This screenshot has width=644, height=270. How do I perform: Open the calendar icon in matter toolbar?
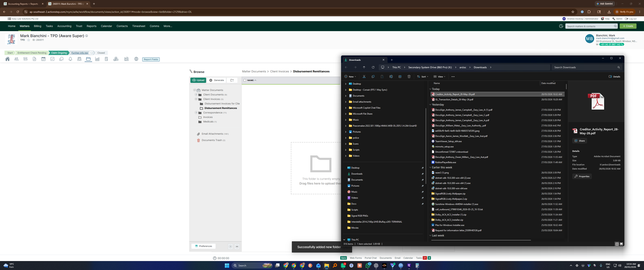43,59
